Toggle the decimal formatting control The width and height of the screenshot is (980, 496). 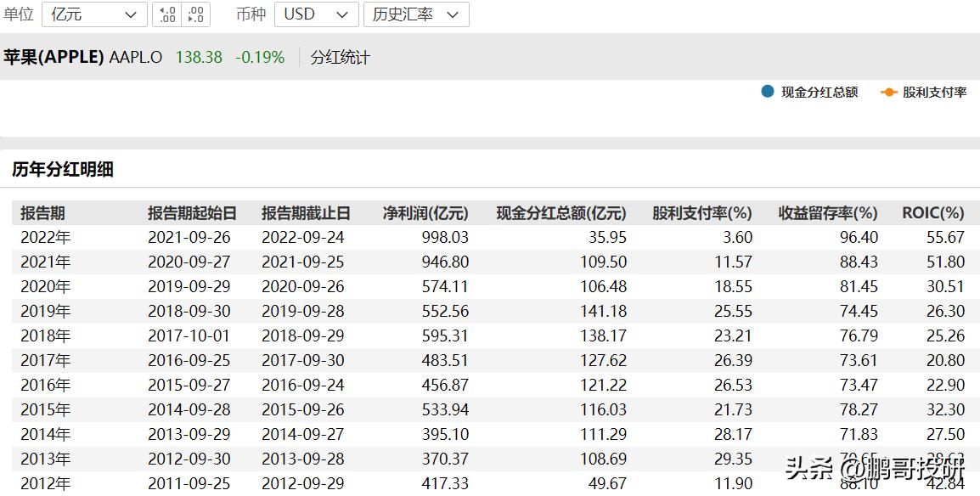[181, 14]
